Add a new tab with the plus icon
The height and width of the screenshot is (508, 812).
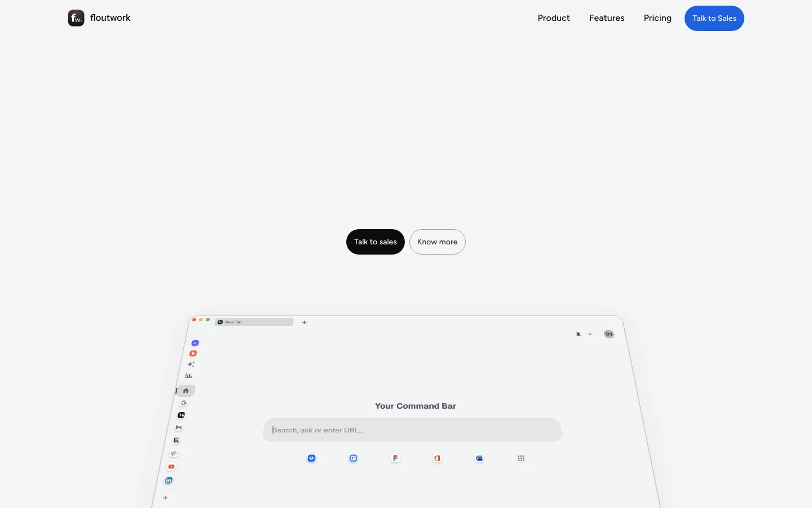304,322
